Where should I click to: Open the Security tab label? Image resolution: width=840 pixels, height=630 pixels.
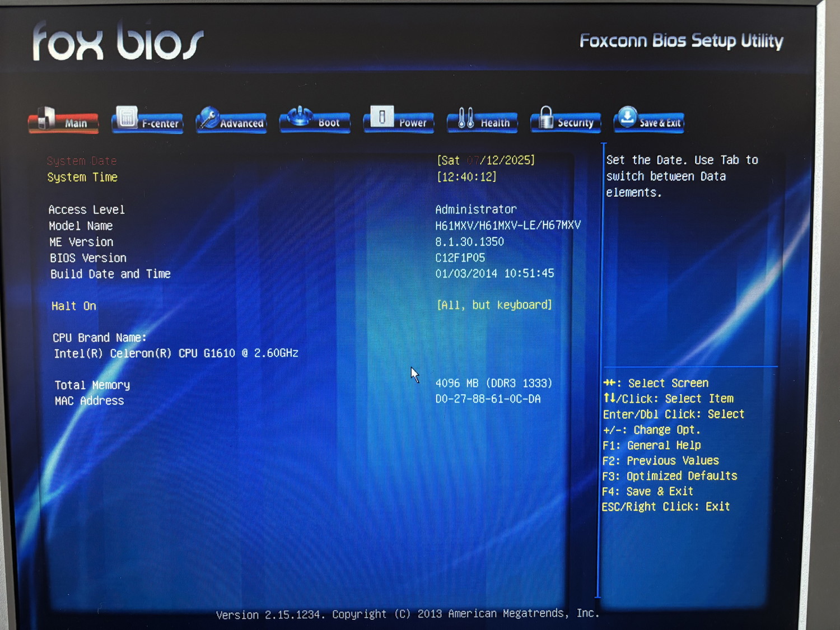coord(576,123)
